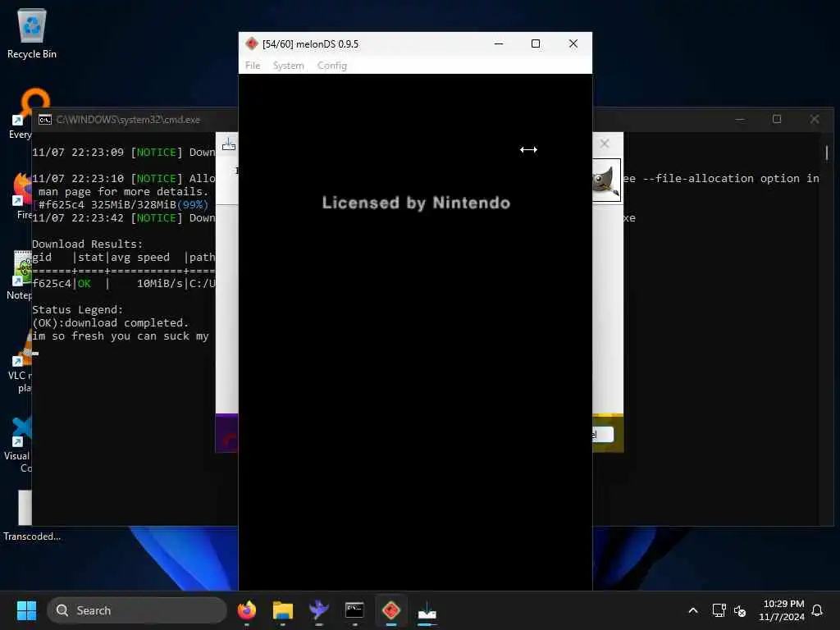The height and width of the screenshot is (630, 840).
Task: Open the Recycle Bin desktop icon
Action: pos(32,34)
